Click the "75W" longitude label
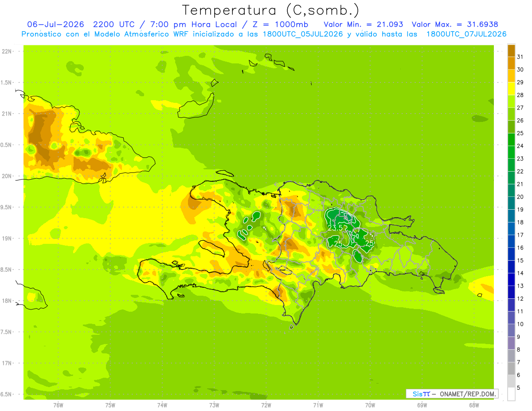Image resolution: width=532 pixels, height=411 pixels. [x=110, y=405]
